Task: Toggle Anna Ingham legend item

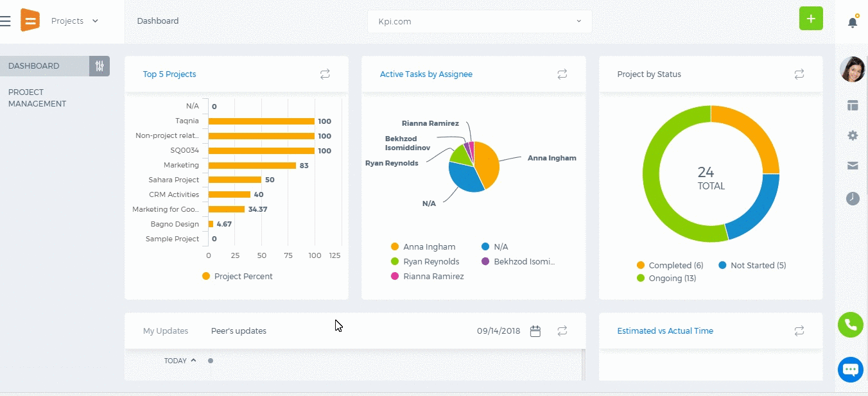Action: pyautogui.click(x=423, y=247)
